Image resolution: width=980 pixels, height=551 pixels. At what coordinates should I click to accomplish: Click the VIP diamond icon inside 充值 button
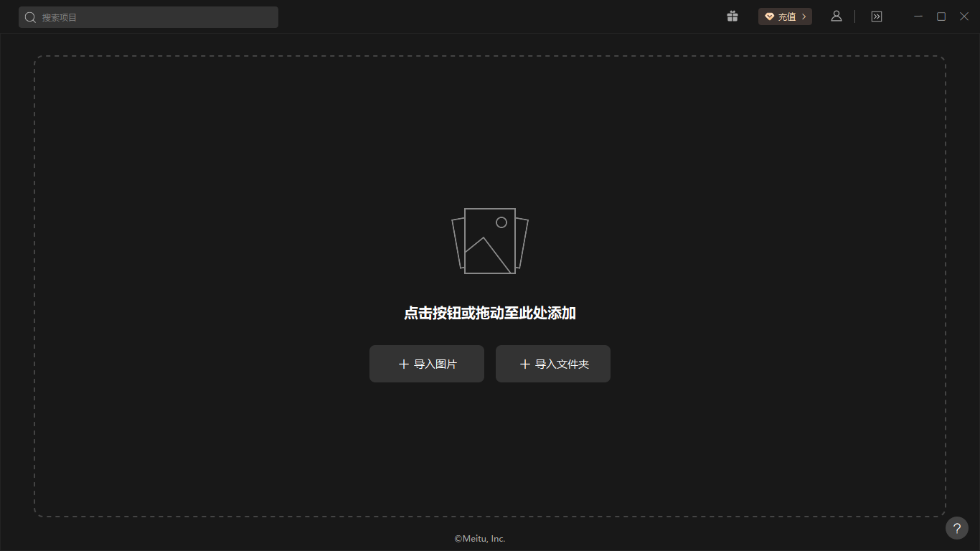(x=770, y=16)
